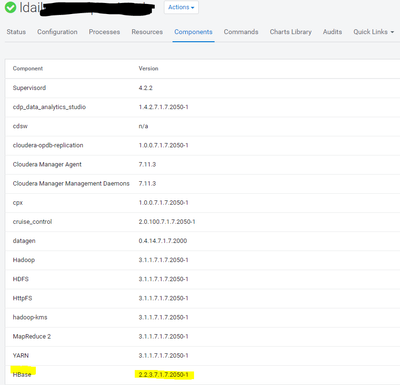
Task: Select the cloudera-opdb-replication version value
Action: point(163,145)
